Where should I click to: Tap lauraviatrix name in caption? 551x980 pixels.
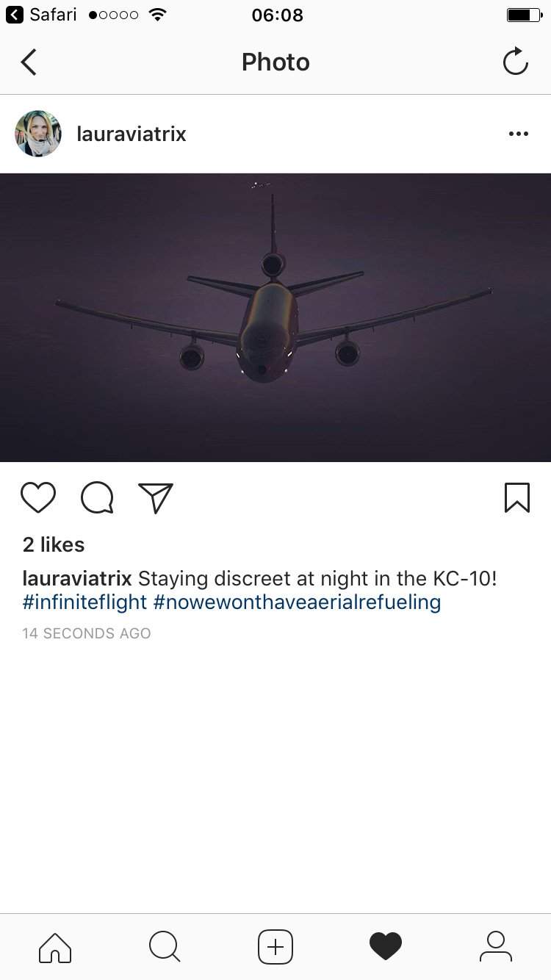(77, 578)
